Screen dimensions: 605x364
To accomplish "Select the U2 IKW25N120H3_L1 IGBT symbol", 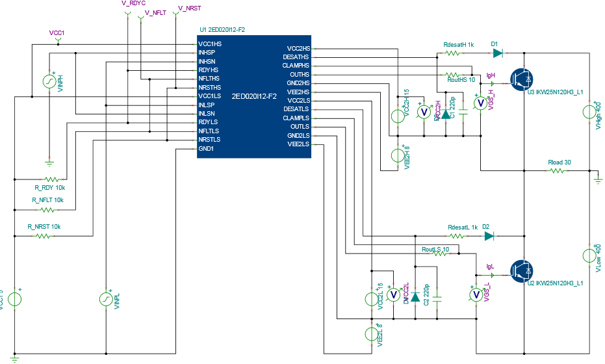I will [521, 271].
